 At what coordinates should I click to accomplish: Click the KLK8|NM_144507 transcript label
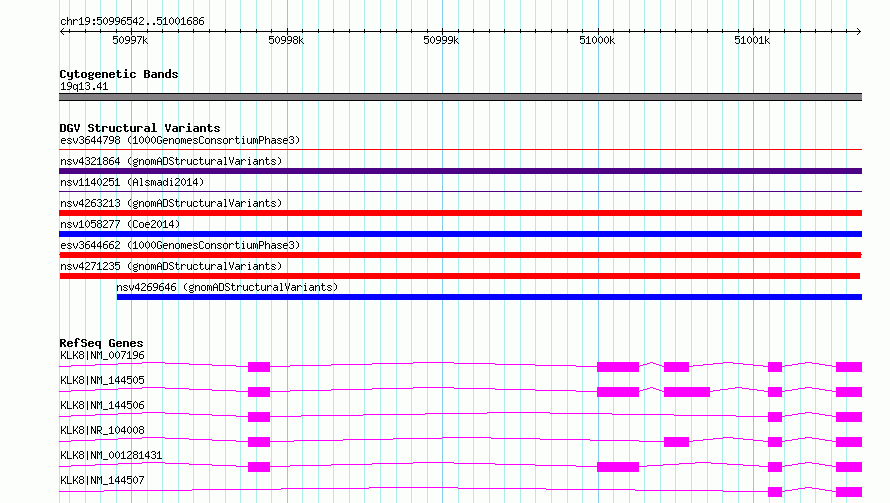[102, 480]
